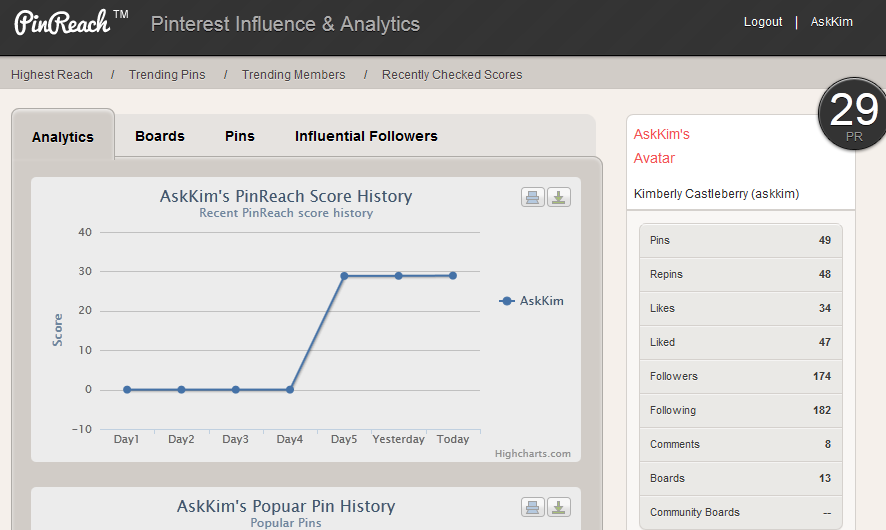Click the AskKim's Popuar Pin History title
The height and width of the screenshot is (530, 886).
[x=286, y=506]
